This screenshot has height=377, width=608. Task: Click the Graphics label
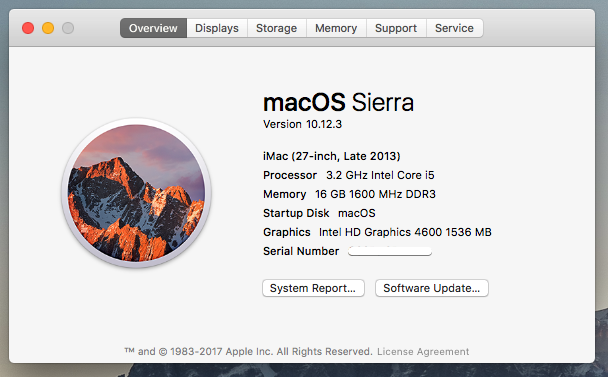coord(287,232)
